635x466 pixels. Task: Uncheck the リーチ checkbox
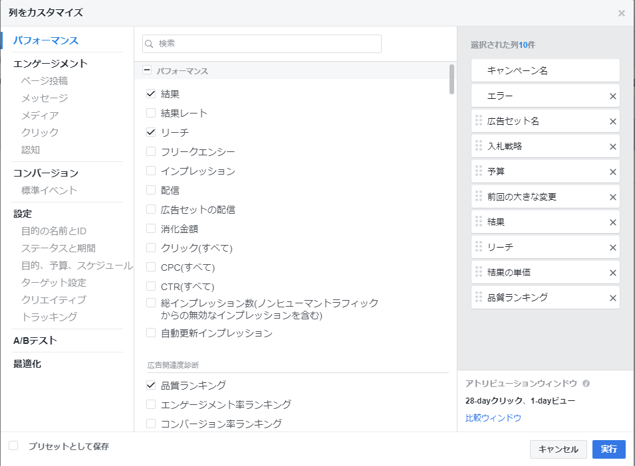coord(151,132)
